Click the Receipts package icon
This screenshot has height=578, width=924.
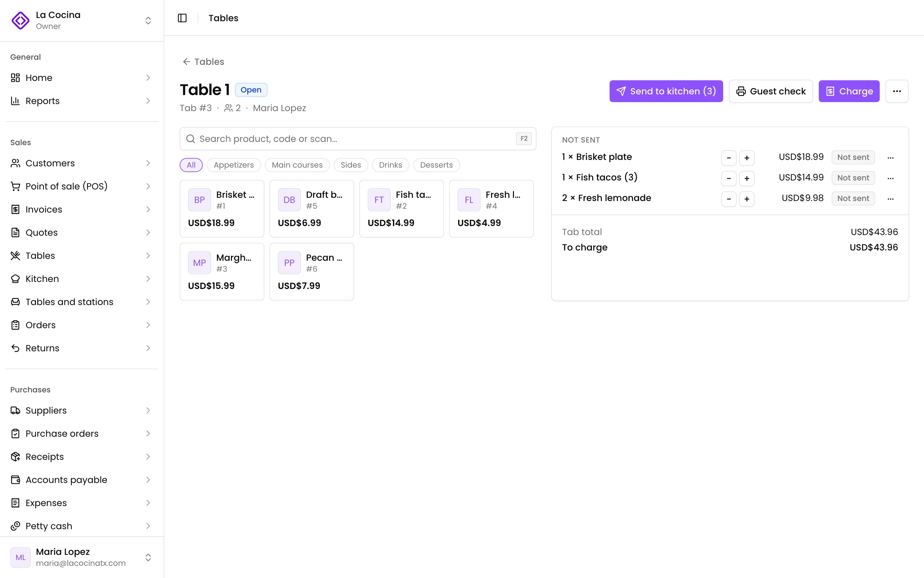click(15, 457)
